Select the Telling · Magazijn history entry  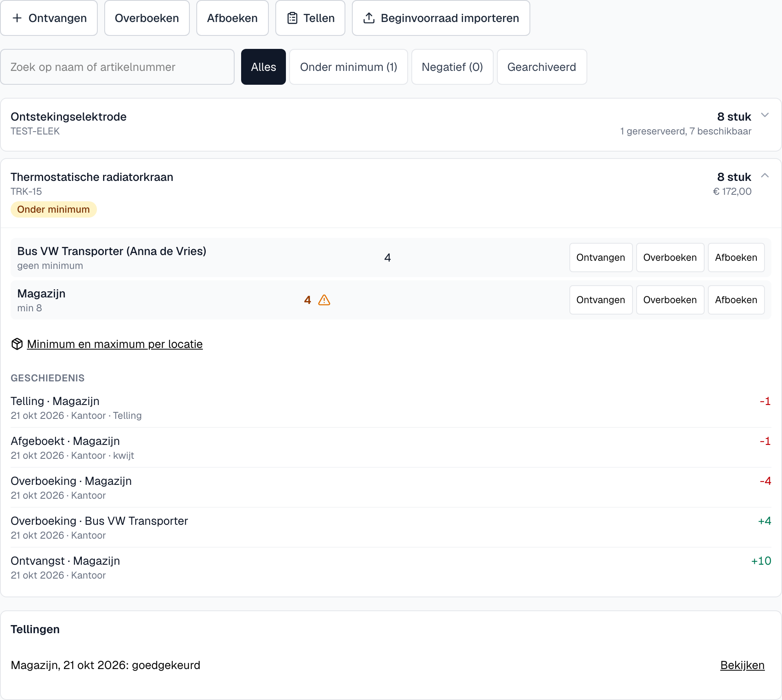click(x=391, y=408)
